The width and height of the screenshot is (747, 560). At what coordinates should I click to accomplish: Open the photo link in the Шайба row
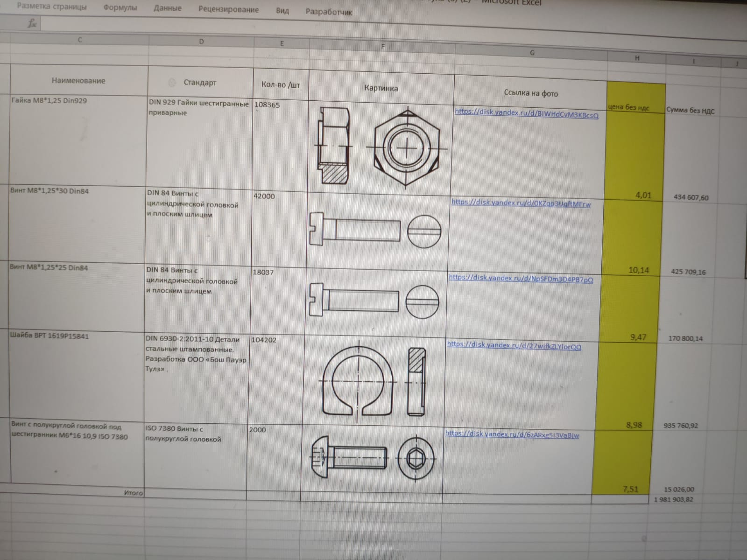pyautogui.click(x=514, y=345)
